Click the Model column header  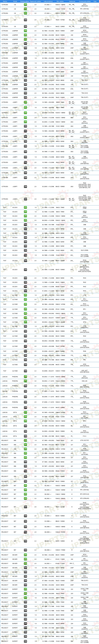pyautogui.click(x=15, y=1)
